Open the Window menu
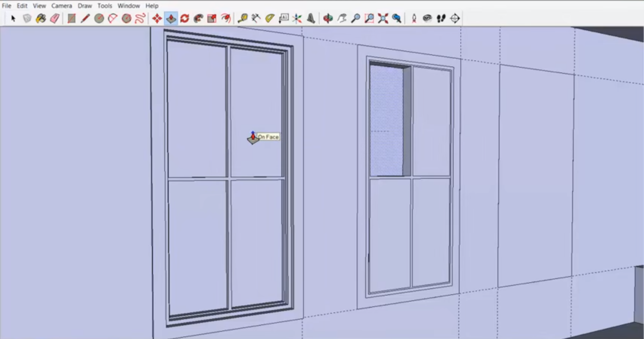 point(128,6)
